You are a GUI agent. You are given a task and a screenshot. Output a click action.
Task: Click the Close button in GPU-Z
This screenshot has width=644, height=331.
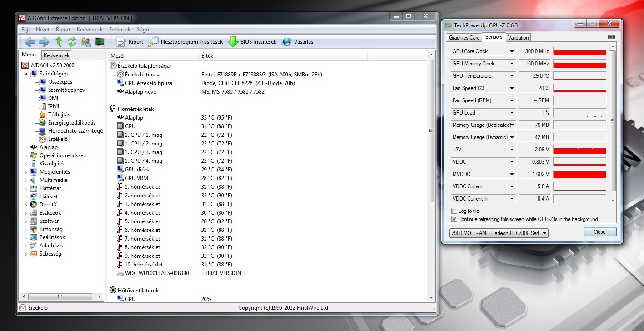click(x=600, y=232)
